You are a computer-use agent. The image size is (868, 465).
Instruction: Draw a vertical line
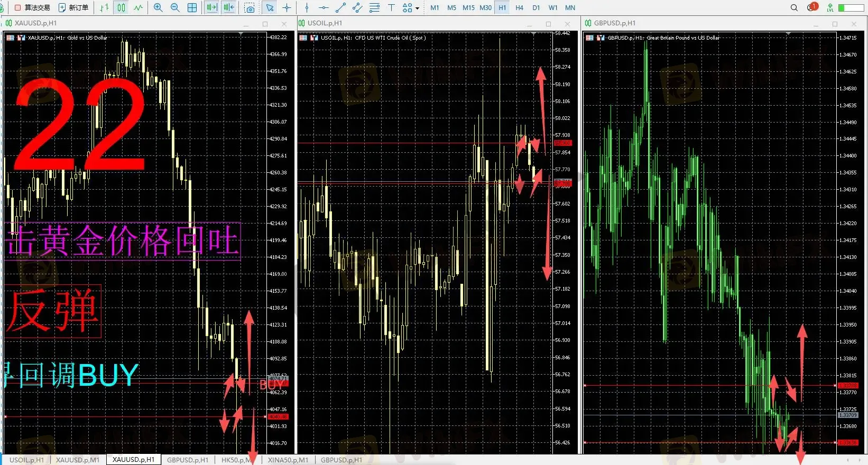point(307,7)
